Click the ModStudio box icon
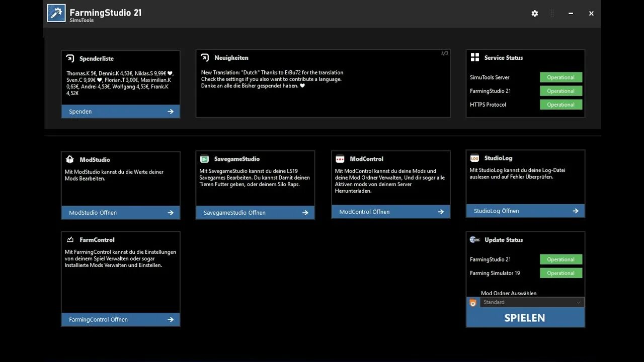 (70, 159)
